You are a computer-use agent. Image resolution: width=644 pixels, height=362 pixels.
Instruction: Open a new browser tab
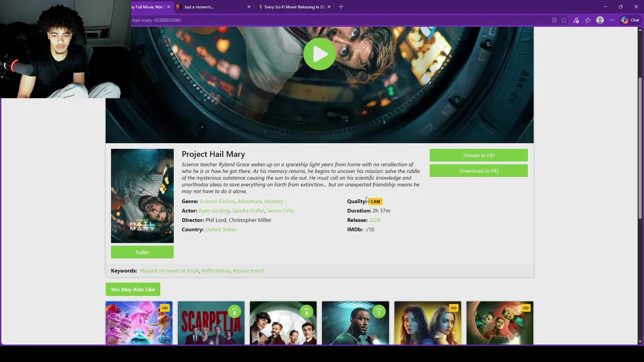(x=341, y=7)
